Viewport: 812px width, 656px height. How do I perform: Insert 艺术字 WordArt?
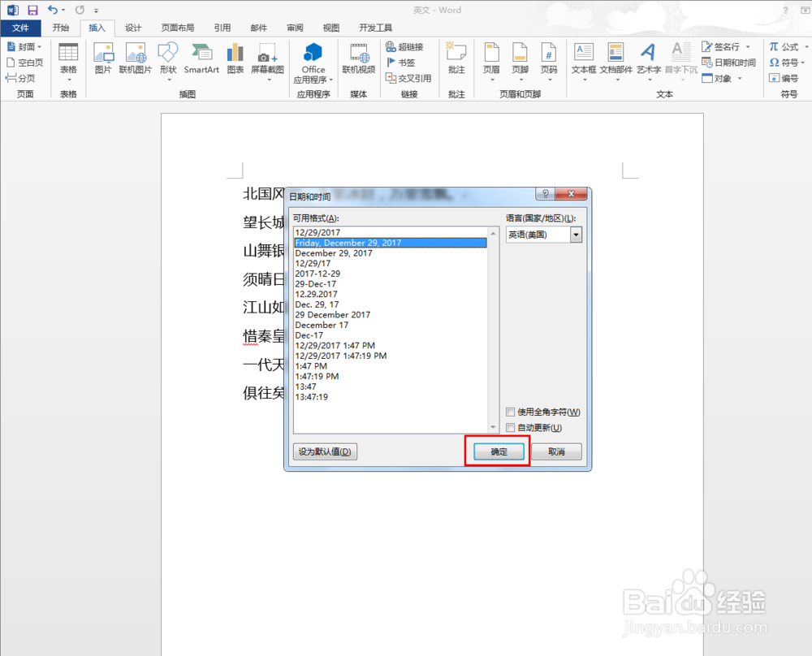tap(649, 63)
